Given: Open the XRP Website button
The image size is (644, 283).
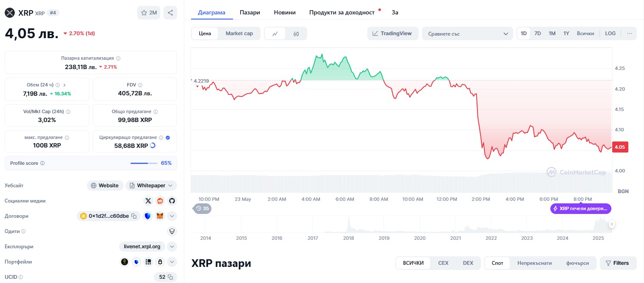Looking at the screenshot, I should click(105, 186).
